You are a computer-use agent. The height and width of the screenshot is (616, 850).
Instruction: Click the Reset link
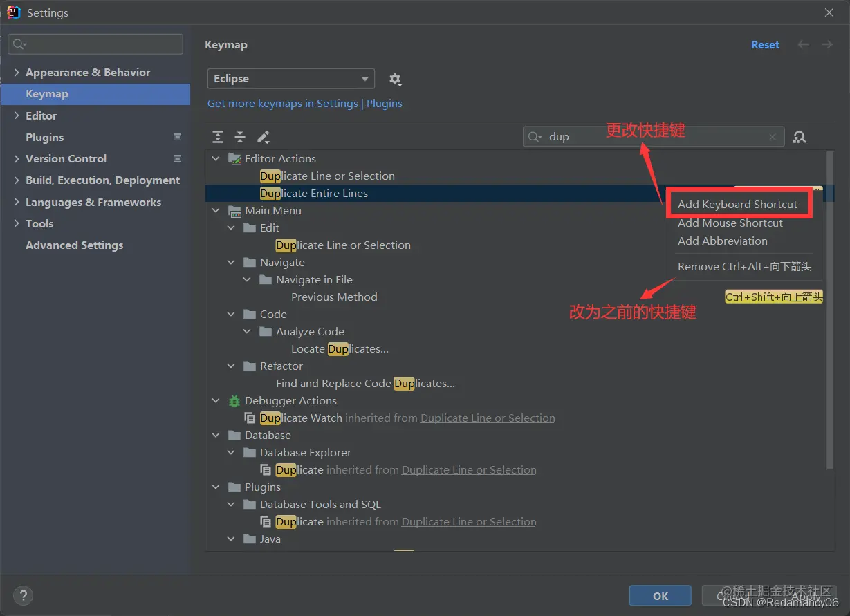point(765,44)
